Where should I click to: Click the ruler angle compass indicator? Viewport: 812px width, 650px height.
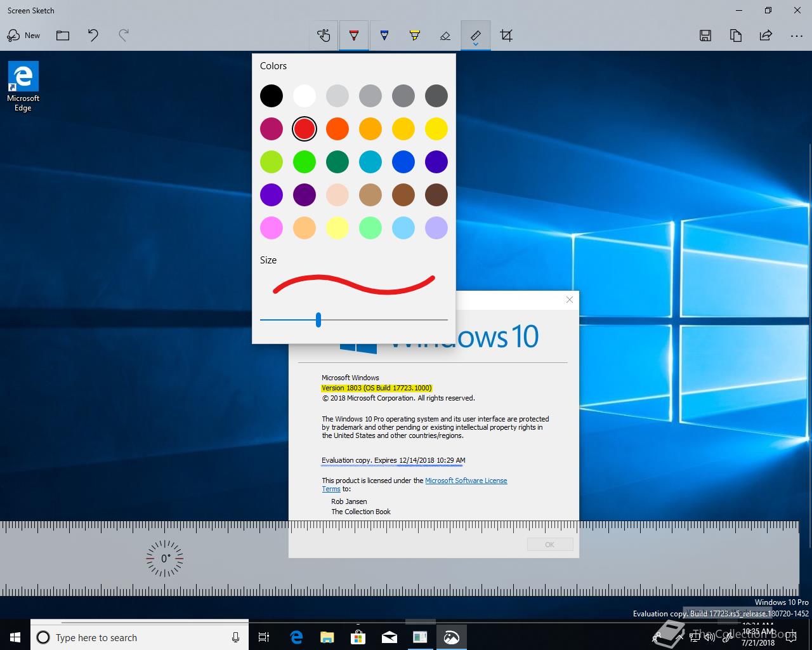pos(165,559)
